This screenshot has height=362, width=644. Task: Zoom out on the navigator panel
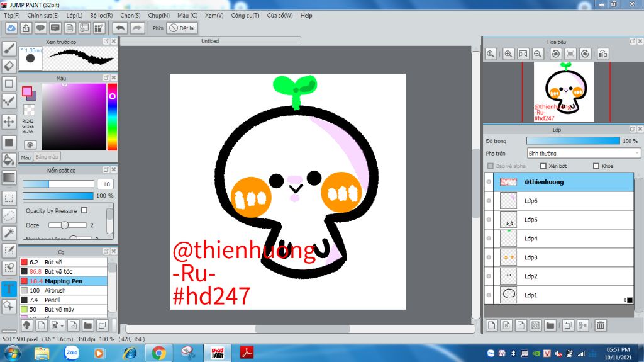coord(538,54)
